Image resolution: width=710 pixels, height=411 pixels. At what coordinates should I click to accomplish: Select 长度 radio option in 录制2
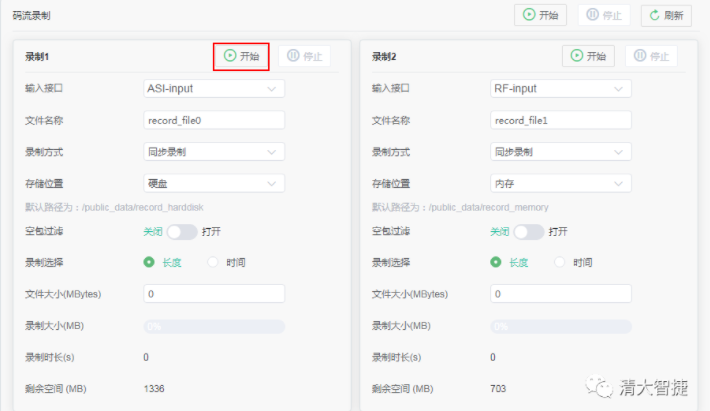tap(496, 262)
